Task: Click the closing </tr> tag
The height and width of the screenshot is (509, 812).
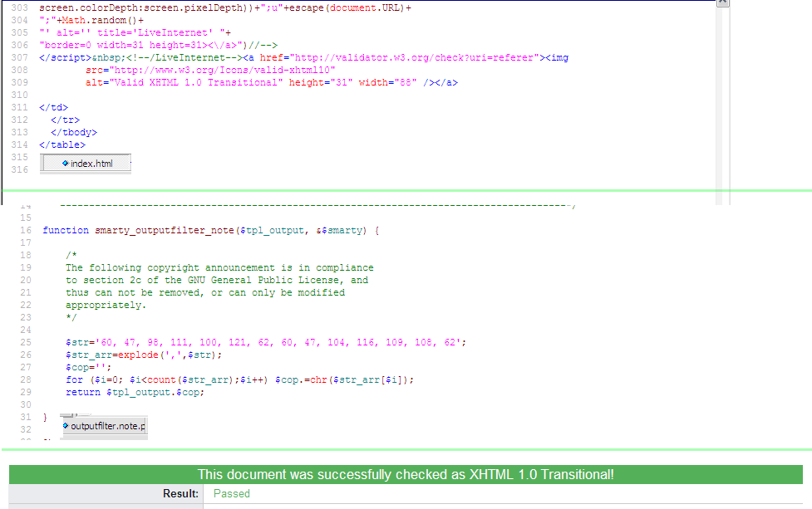Action: click(66, 120)
